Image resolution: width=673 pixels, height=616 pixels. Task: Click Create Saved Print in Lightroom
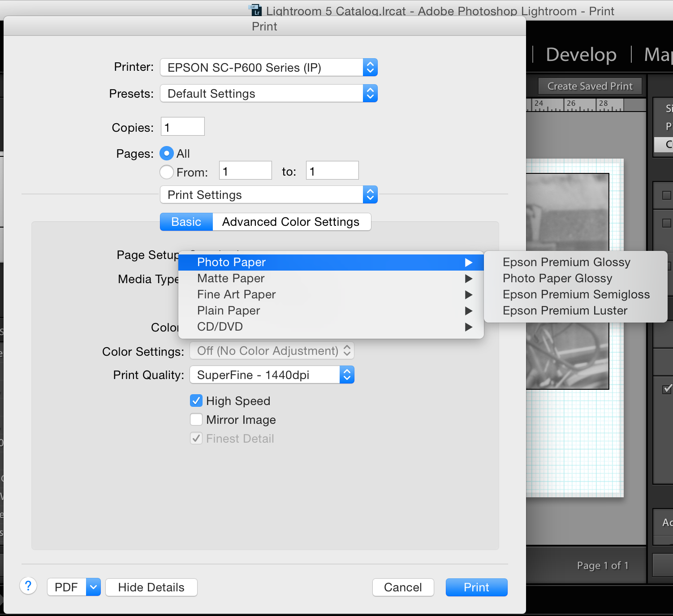pyautogui.click(x=590, y=86)
